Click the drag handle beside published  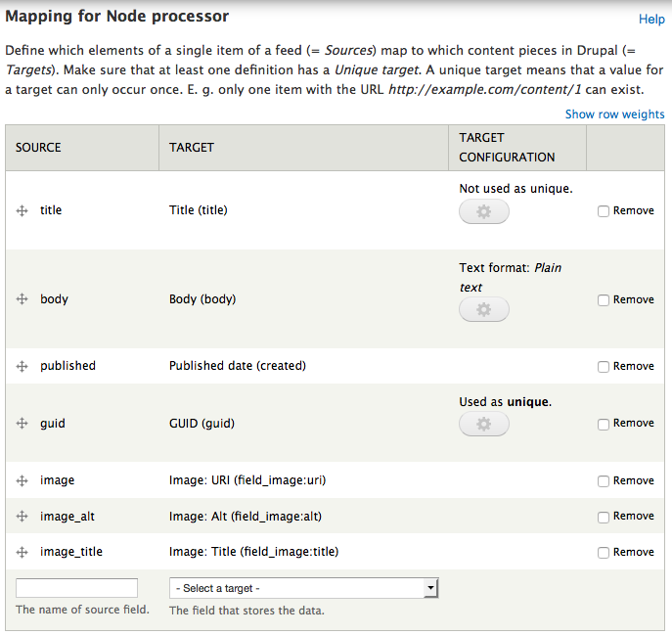[x=22, y=366]
